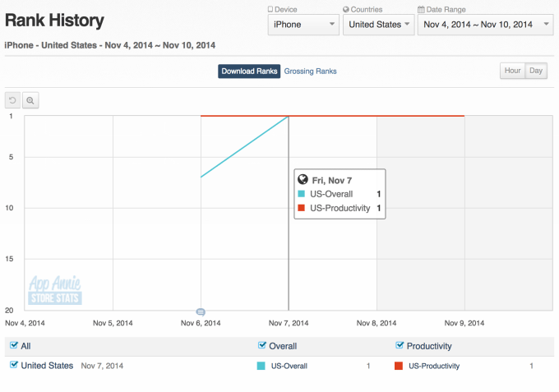Open the Device dropdown showing iPhone
This screenshot has height=392, width=559.
point(303,25)
